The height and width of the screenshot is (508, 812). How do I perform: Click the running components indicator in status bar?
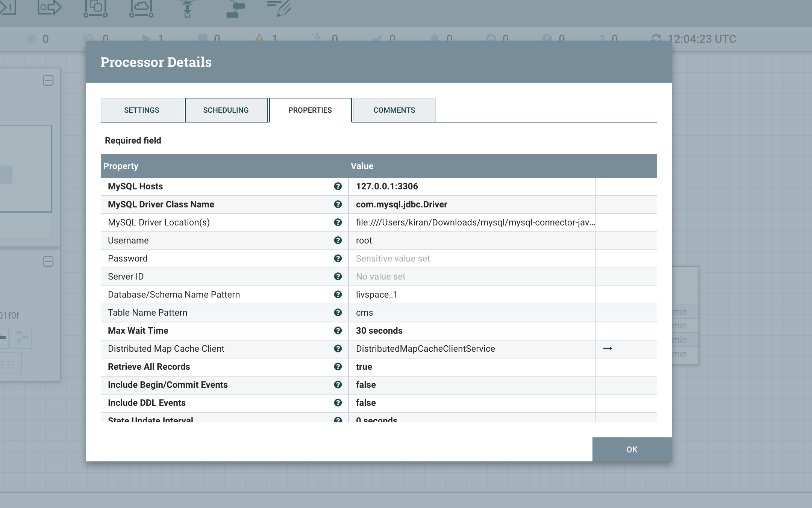pyautogui.click(x=147, y=38)
